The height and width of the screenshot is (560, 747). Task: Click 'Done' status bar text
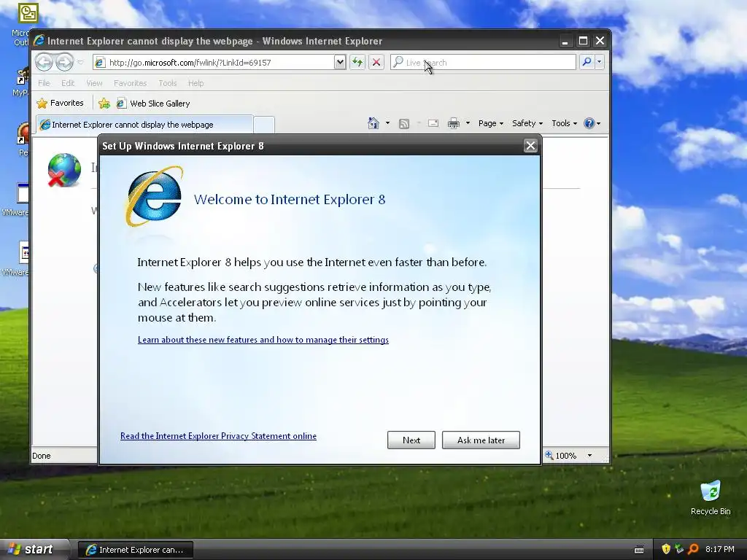coord(42,456)
